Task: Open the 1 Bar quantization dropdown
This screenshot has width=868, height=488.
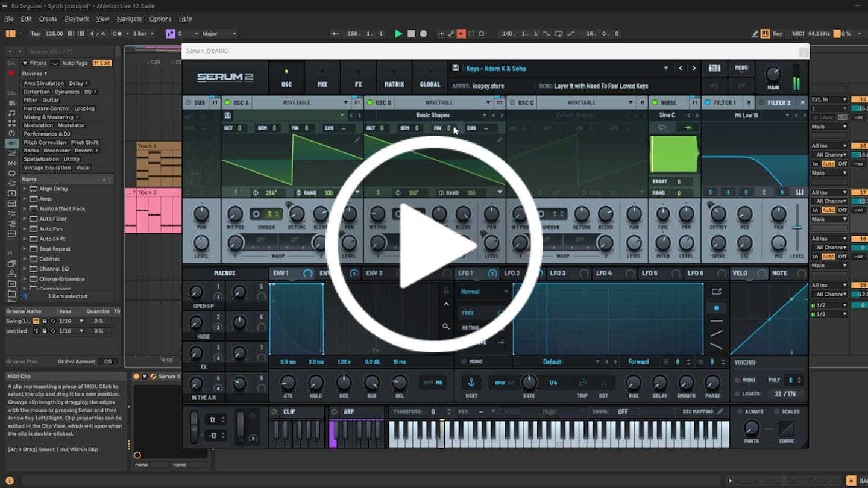Action: tap(143, 34)
